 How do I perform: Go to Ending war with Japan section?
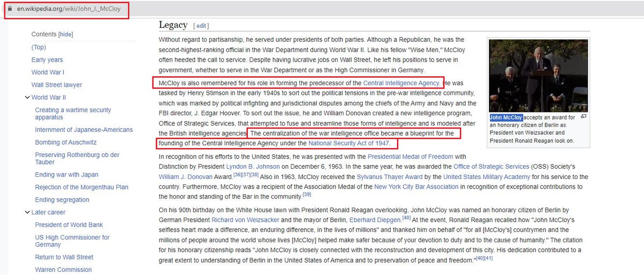[x=67, y=175]
